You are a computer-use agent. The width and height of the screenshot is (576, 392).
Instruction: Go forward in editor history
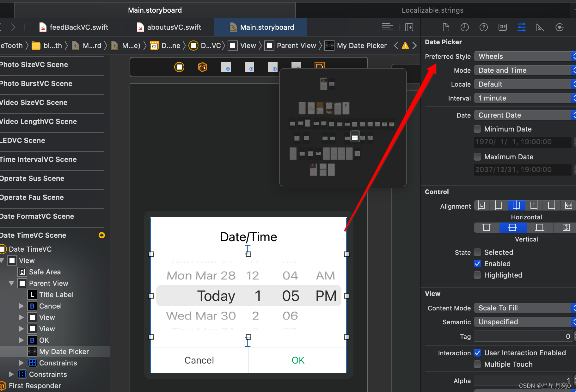click(x=13, y=27)
